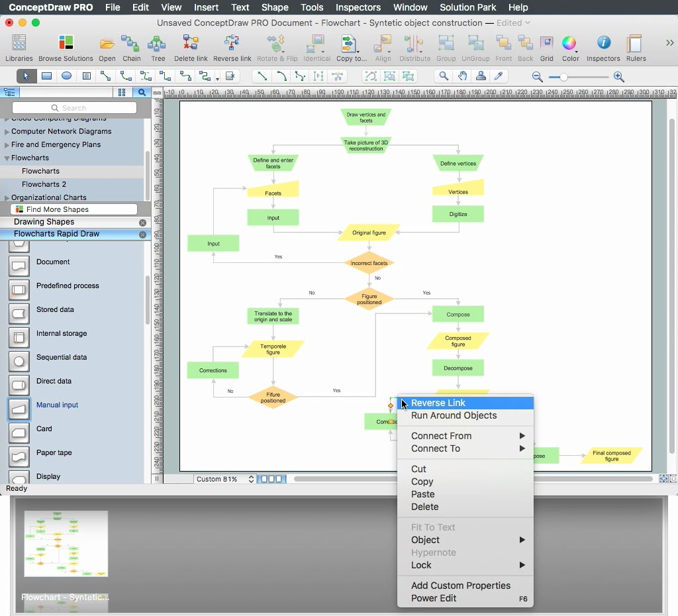Click the Find More Shapes button
Image resolution: width=678 pixels, height=616 pixels.
(73, 209)
